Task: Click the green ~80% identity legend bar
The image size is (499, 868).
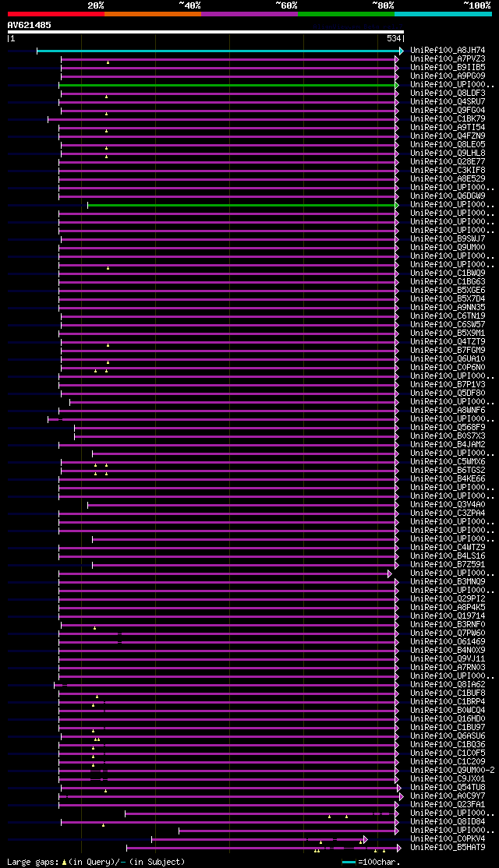Action: coord(346,13)
